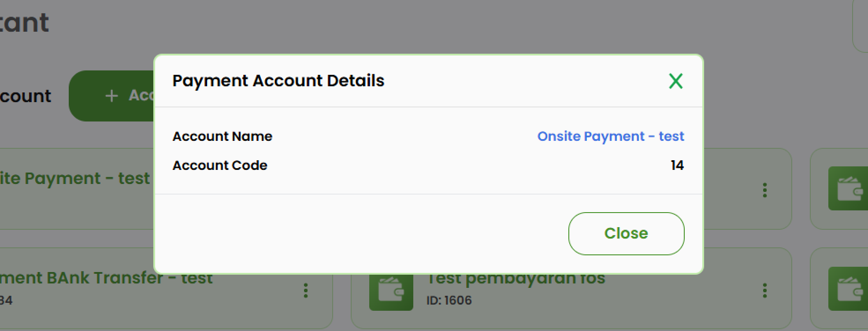Open the "Onsite Payment - test" account name link
This screenshot has width=868, height=331.
point(611,136)
